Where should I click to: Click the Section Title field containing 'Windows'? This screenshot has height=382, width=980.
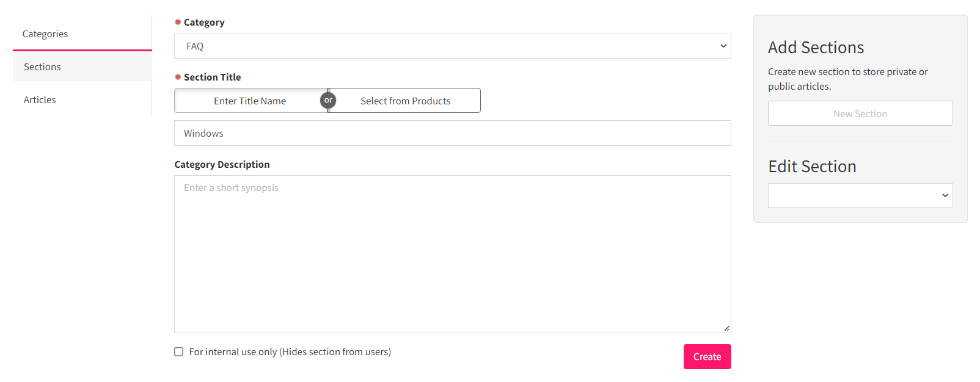(452, 133)
